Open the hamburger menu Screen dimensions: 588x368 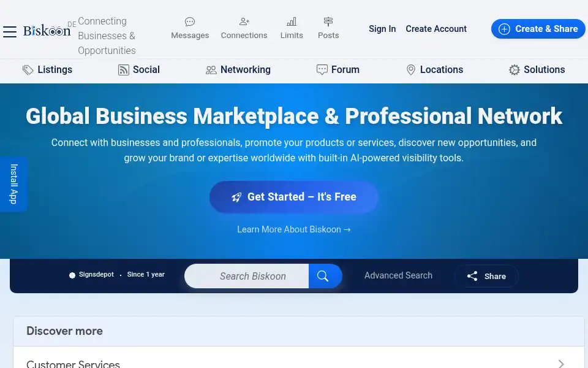pyautogui.click(x=10, y=31)
